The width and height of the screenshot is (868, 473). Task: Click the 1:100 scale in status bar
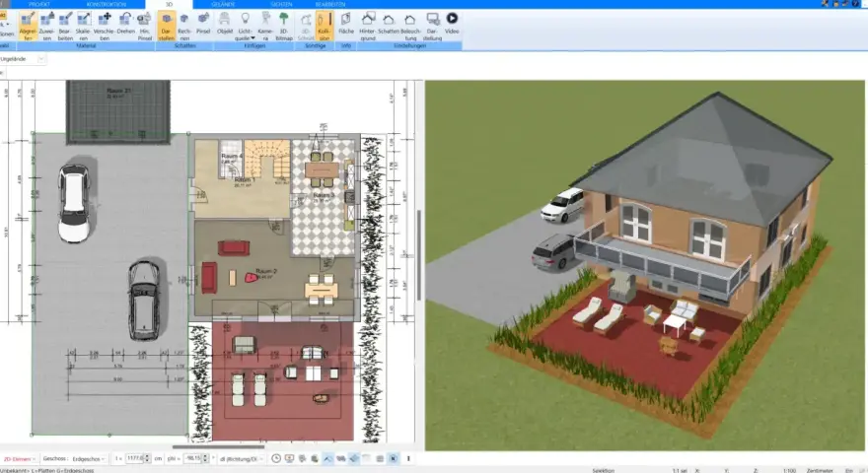pos(789,470)
